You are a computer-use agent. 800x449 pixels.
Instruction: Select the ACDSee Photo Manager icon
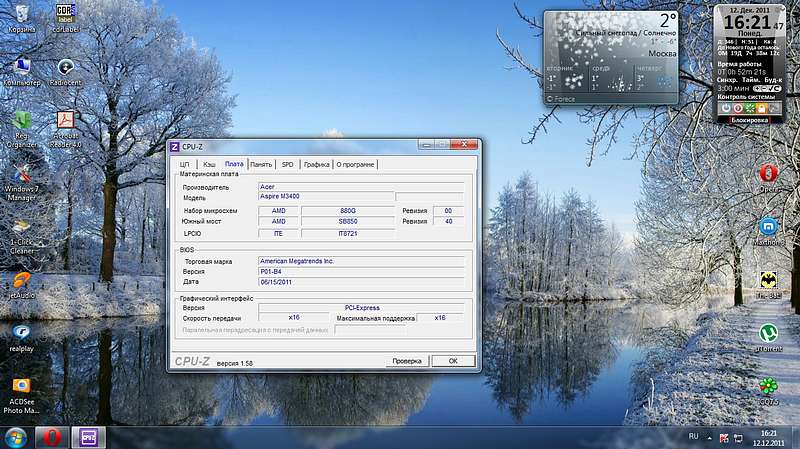click(21, 396)
